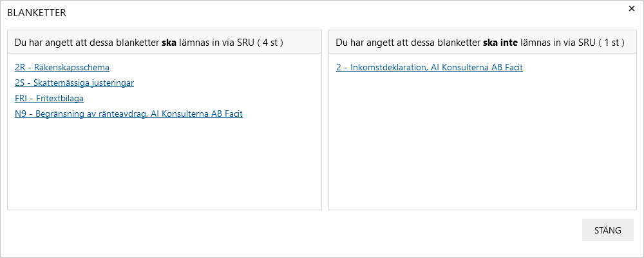Image resolution: width=644 pixels, height=258 pixels.
Task: Click the '( 1 st )' count label
Action: (612, 42)
